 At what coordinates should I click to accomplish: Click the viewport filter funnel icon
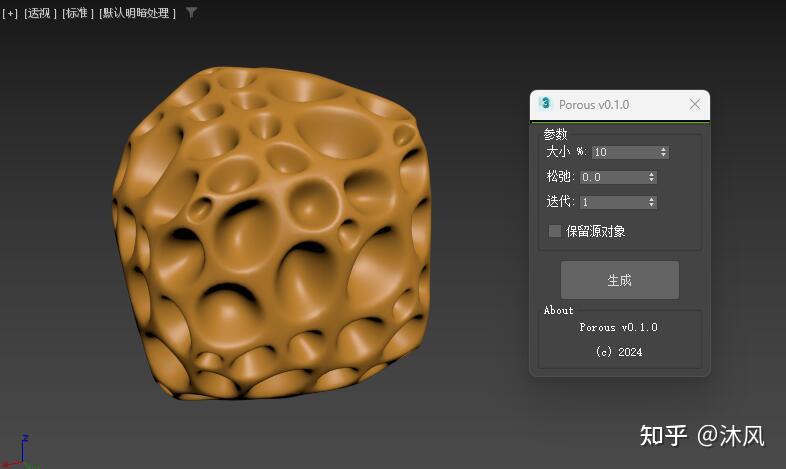coord(191,13)
